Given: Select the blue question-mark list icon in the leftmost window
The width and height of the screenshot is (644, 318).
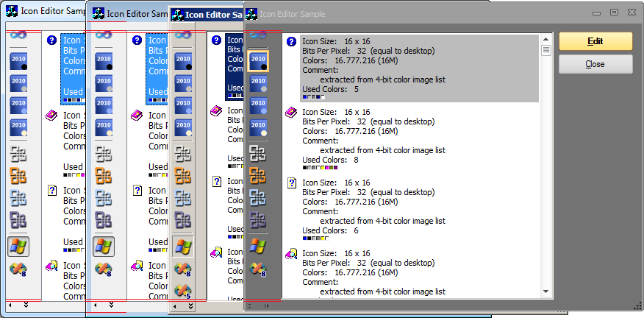Looking at the screenshot, I should pos(51,40).
